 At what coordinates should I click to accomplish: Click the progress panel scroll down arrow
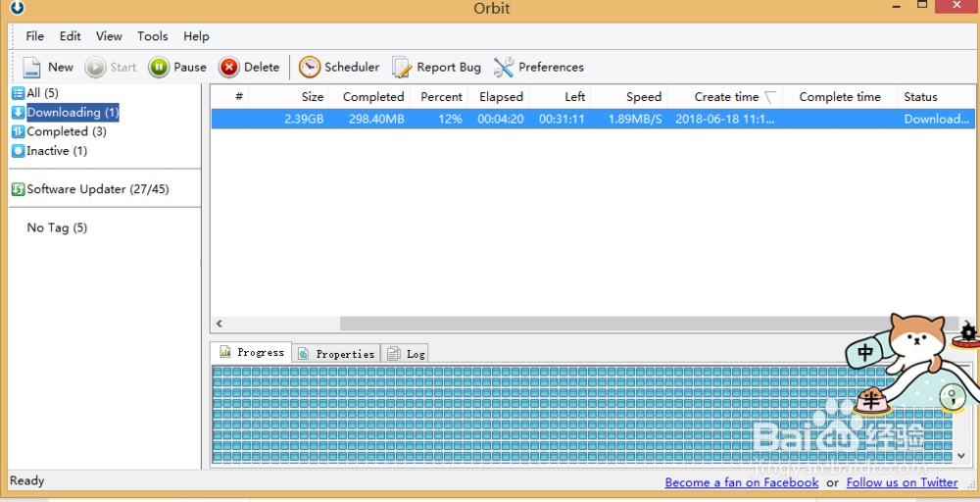point(962,456)
